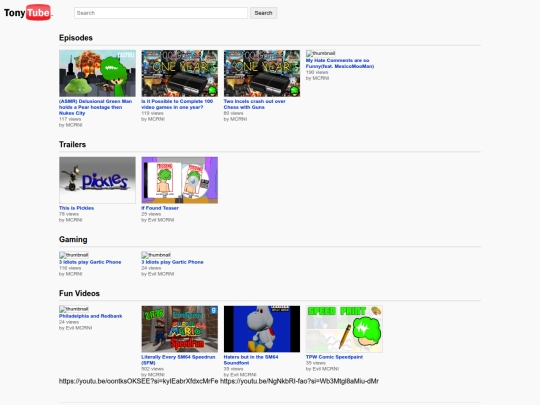Select the 'Episodes' section heading

tap(76, 38)
